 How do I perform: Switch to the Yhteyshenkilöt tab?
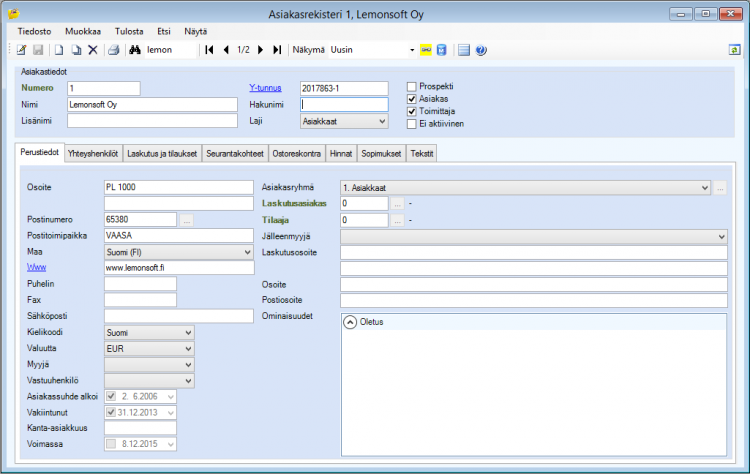pos(93,154)
